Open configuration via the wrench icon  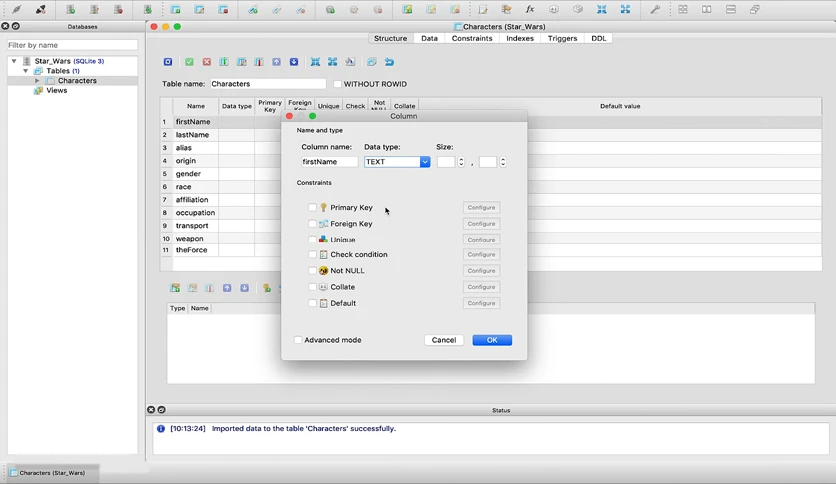[x=655, y=10]
